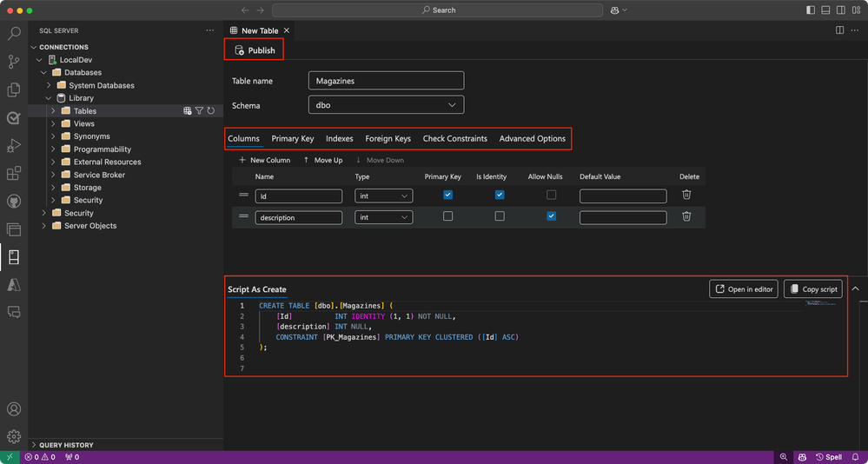This screenshot has width=868, height=464.
Task: Enable Is Identity for description column
Action: tap(500, 216)
